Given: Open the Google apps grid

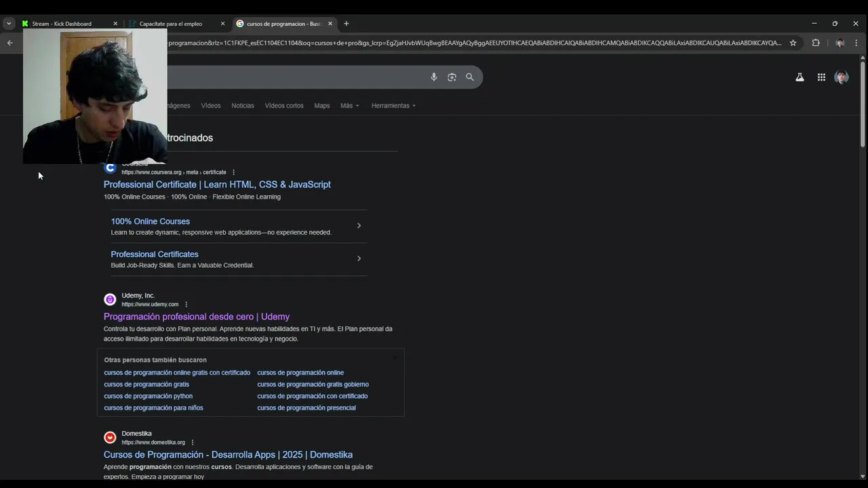Looking at the screenshot, I should pyautogui.click(x=821, y=77).
